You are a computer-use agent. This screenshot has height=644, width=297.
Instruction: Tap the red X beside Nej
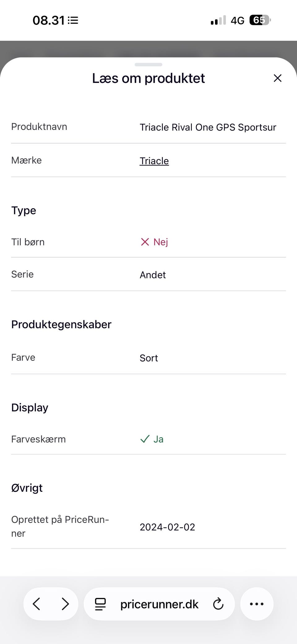[x=145, y=242]
